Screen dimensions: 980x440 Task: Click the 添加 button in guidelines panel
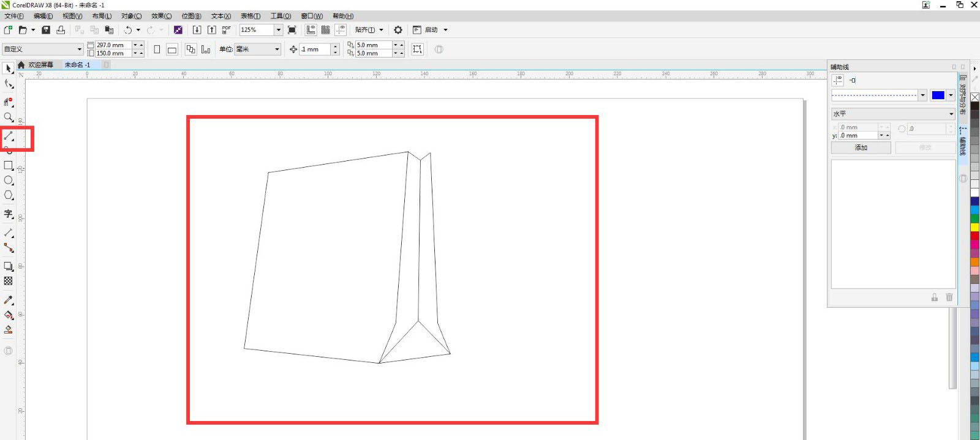tap(861, 147)
